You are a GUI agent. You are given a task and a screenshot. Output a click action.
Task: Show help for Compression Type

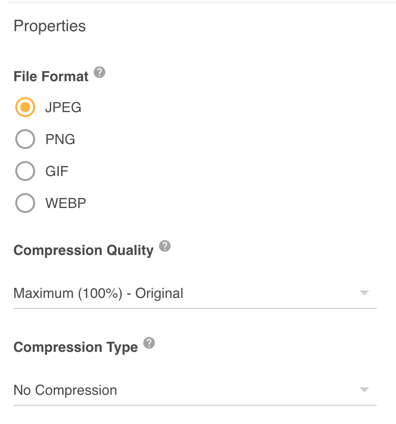click(x=149, y=343)
